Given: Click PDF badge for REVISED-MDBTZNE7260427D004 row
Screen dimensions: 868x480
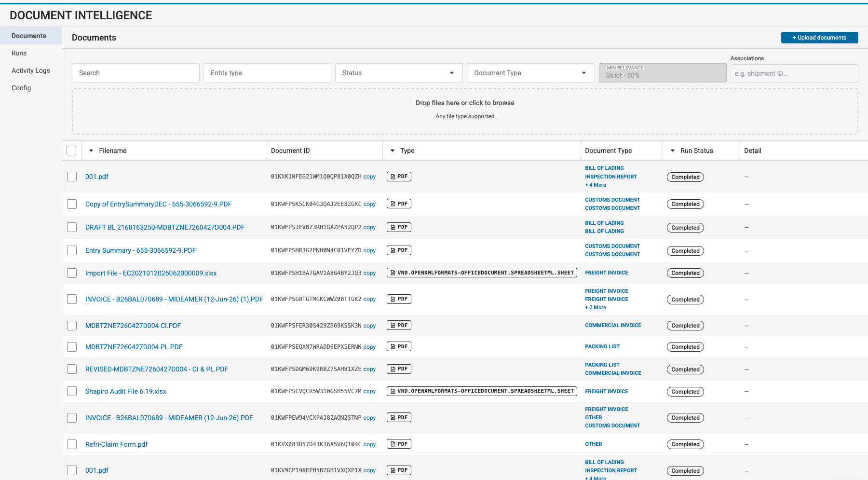Looking at the screenshot, I should [399, 369].
